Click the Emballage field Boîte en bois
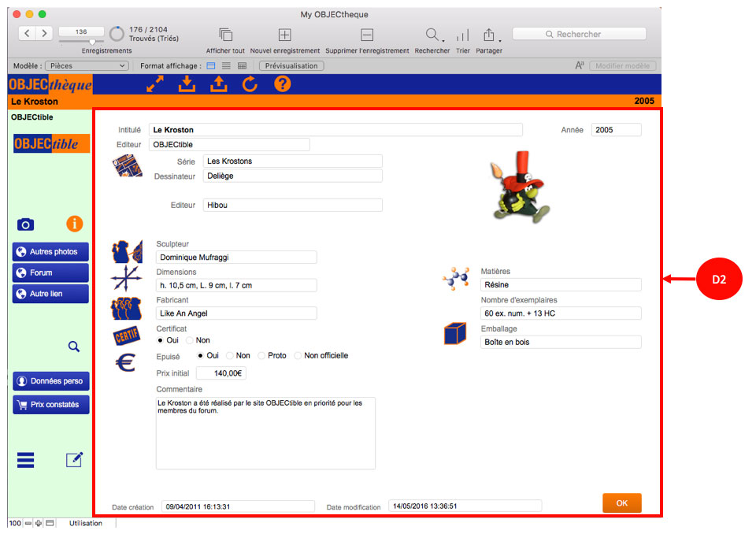This screenshot has height=534, width=756. click(561, 342)
